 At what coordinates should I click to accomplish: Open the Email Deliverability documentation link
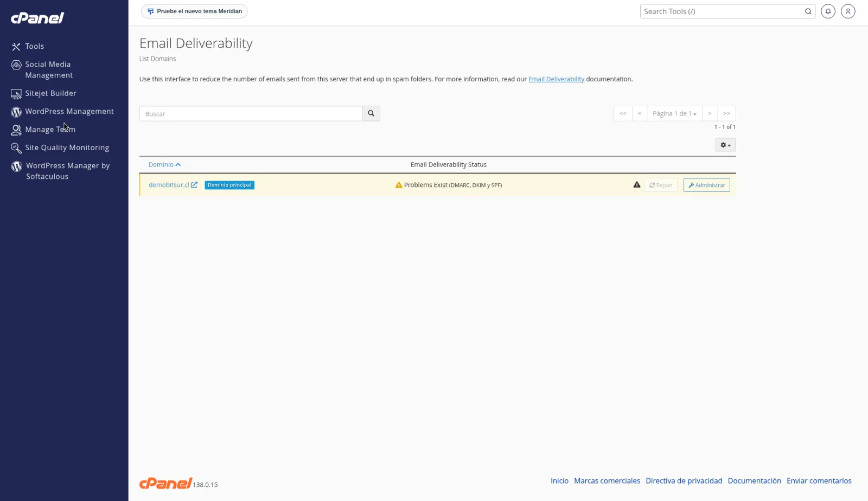pos(556,79)
